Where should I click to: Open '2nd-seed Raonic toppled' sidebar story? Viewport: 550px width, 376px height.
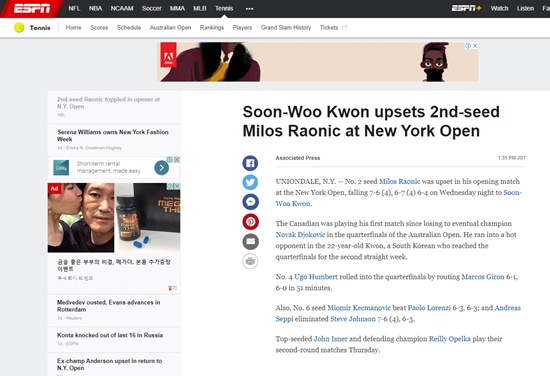(108, 103)
